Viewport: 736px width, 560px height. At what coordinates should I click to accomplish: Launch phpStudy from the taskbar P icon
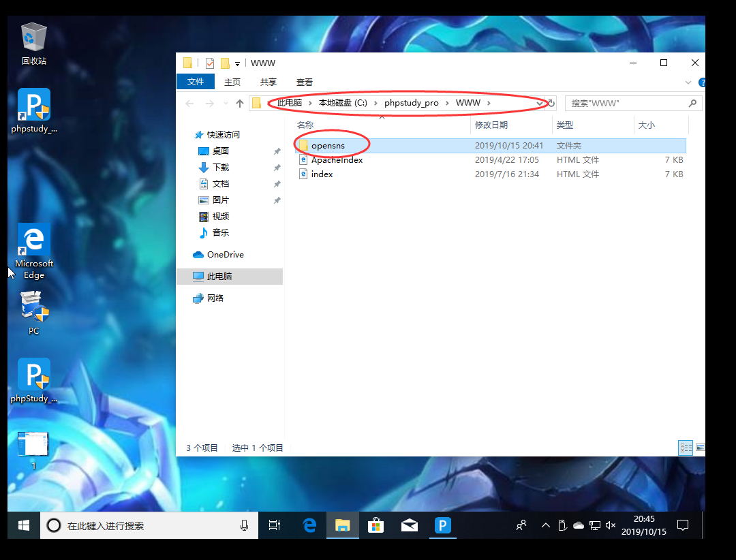tap(442, 525)
